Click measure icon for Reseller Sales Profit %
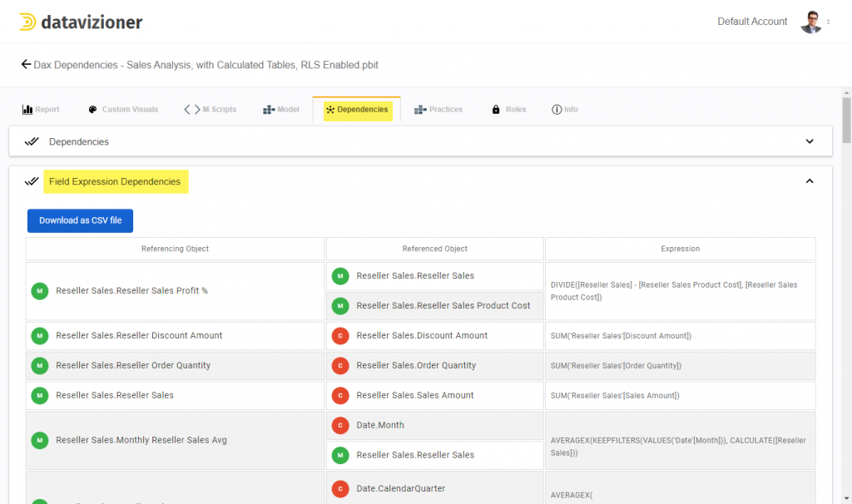This screenshot has width=852, height=504. pyautogui.click(x=40, y=291)
